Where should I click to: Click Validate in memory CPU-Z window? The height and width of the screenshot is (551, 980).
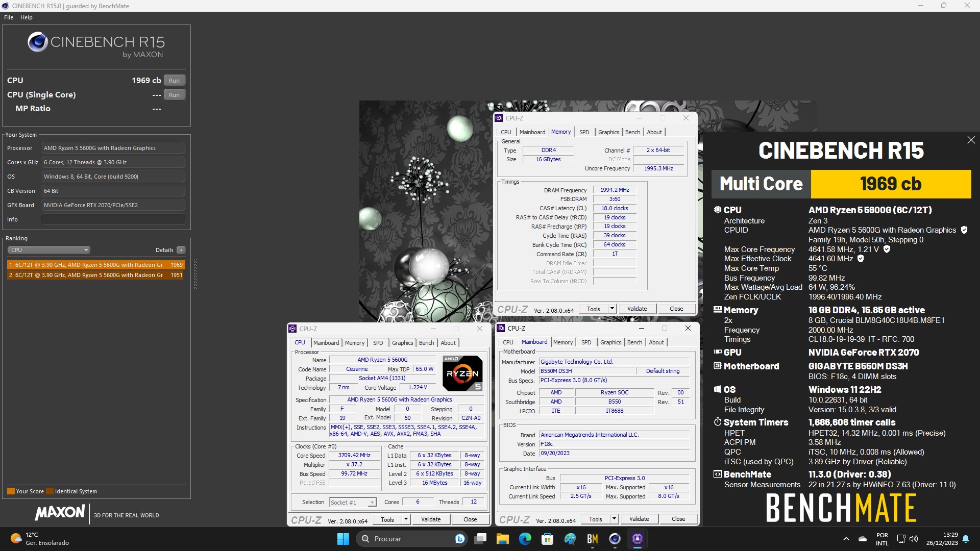[637, 309]
